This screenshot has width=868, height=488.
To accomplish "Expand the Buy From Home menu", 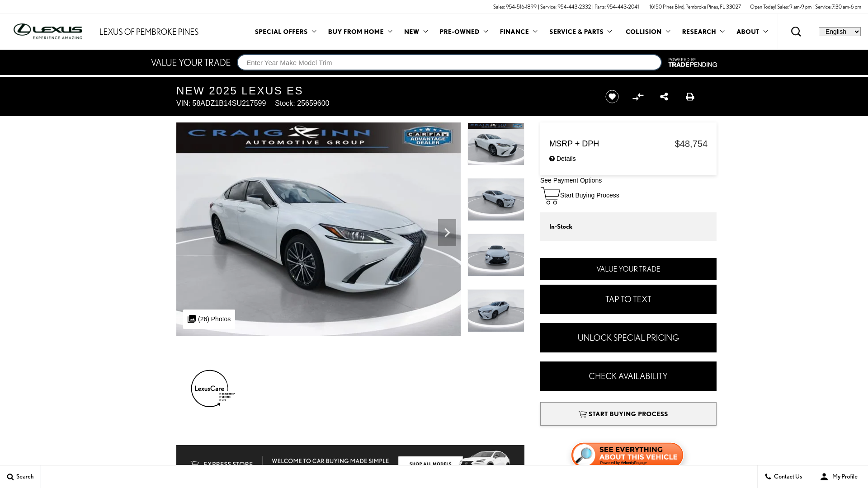I will [360, 32].
